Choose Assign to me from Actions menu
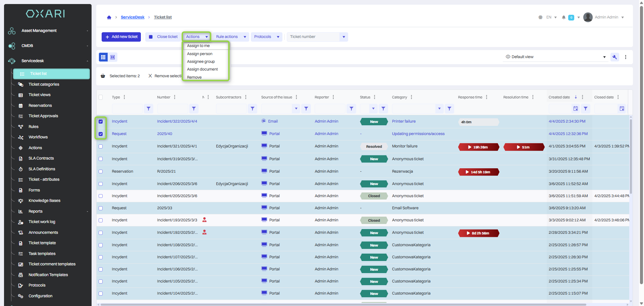The width and height of the screenshot is (644, 306). pyautogui.click(x=198, y=46)
